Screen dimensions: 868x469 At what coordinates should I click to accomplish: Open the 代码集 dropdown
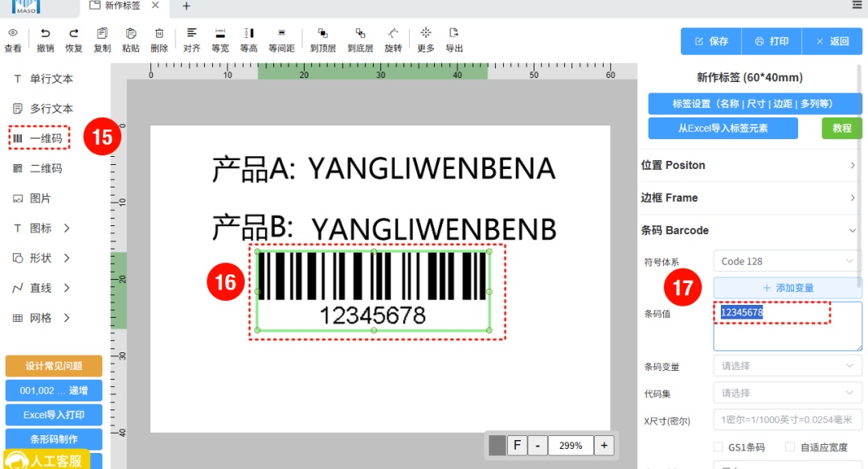[787, 393]
